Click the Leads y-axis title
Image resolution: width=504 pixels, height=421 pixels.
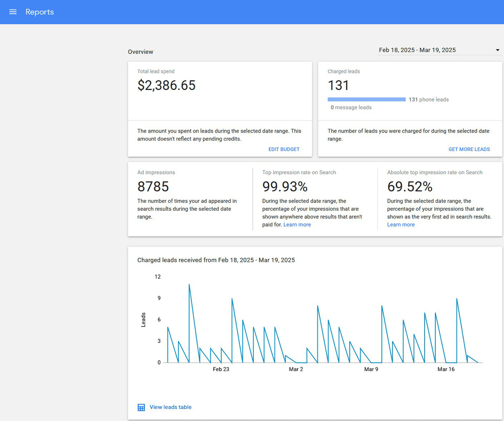click(143, 320)
